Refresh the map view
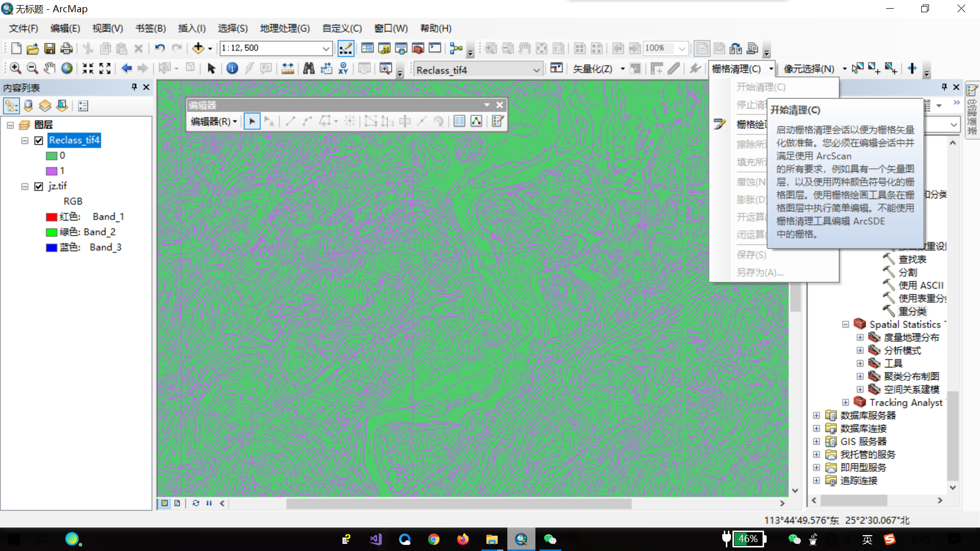Viewport: 980px width, 551px height. tap(196, 504)
